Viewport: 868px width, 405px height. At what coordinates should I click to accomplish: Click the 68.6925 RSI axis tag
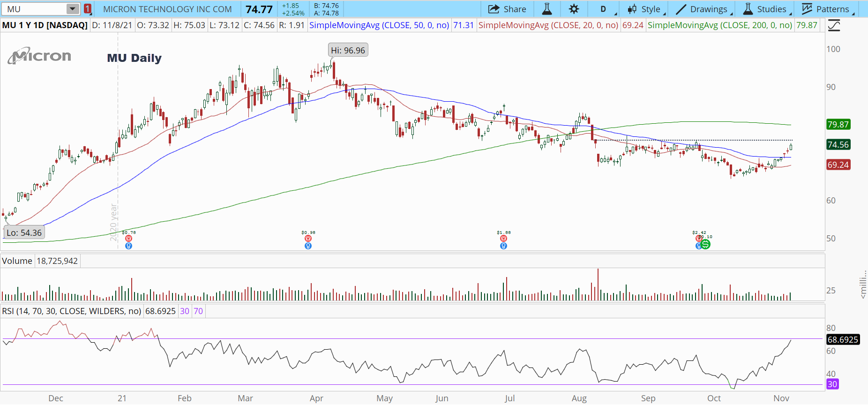coord(843,340)
